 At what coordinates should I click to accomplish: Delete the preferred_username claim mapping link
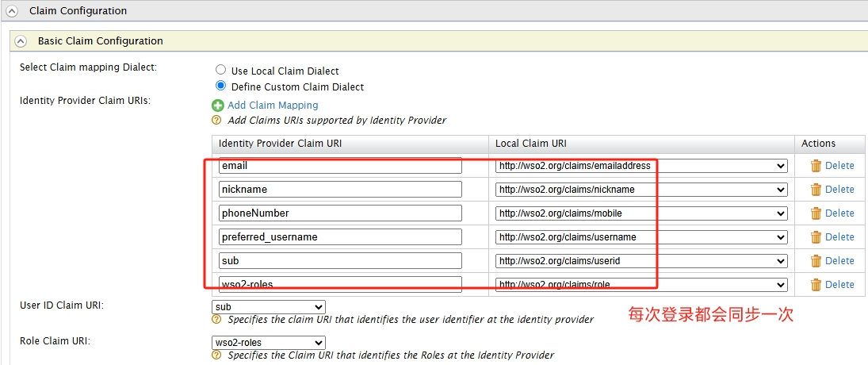click(839, 237)
